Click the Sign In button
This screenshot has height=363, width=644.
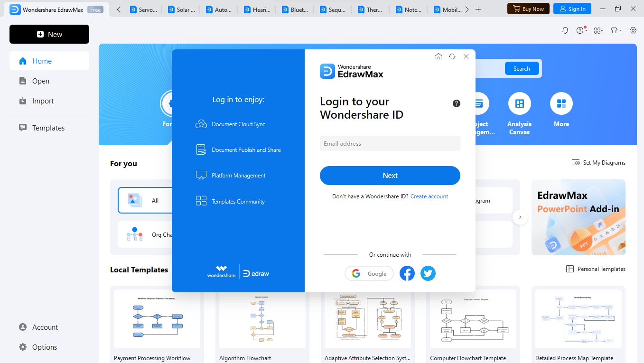point(572,9)
